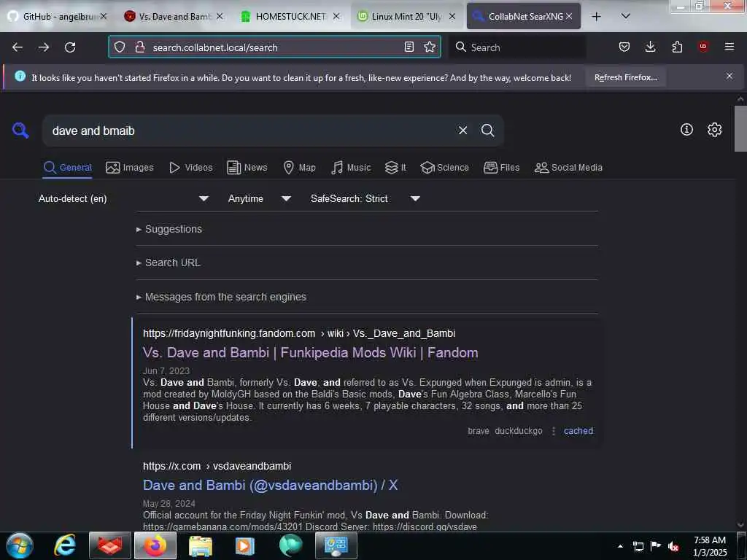Viewport: 747px width, 560px height.
Task: Open the SafeSearch: Strict dropdown
Action: 365,198
